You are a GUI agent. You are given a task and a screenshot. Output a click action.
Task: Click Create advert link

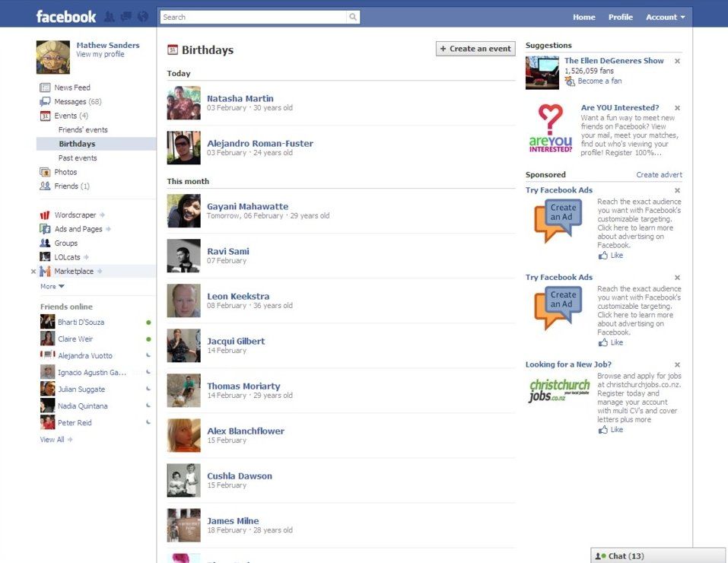(x=659, y=175)
